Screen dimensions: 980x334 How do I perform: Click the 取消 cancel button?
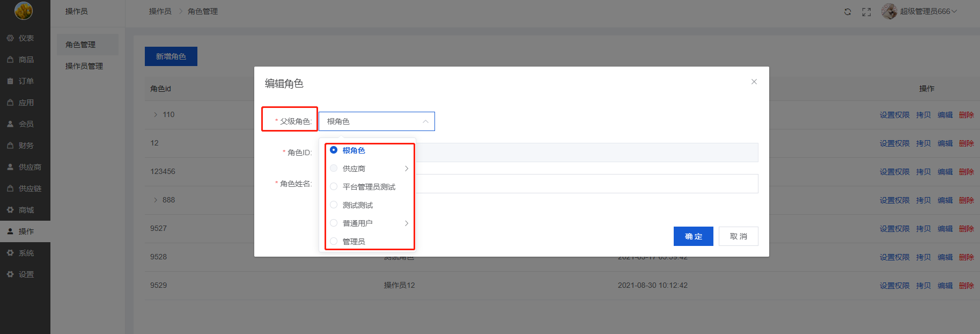(738, 236)
